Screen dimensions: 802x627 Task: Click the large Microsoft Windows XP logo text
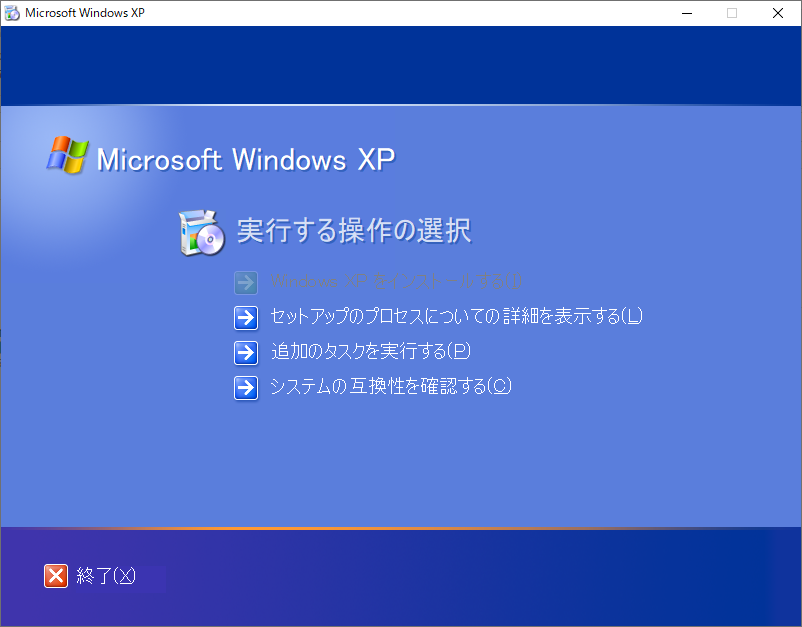[246, 159]
